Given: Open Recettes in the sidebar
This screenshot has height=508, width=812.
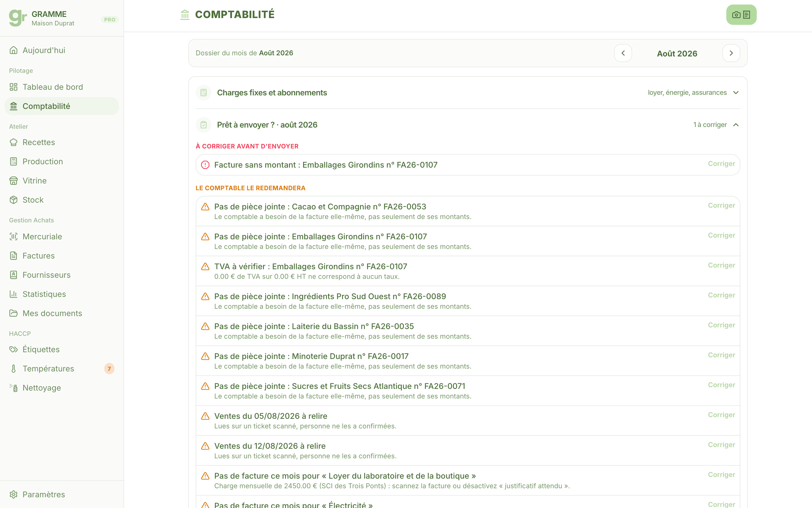Looking at the screenshot, I should 62,143.
